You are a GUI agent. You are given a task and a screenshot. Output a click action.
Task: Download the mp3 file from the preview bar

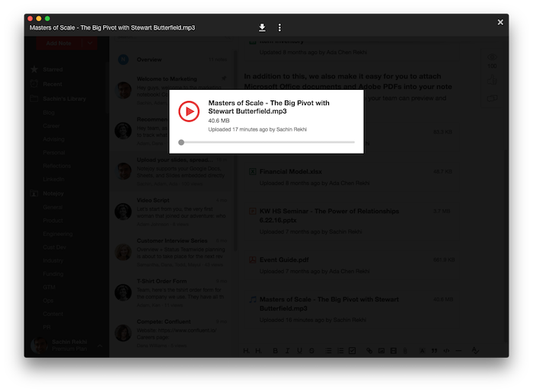(262, 27)
